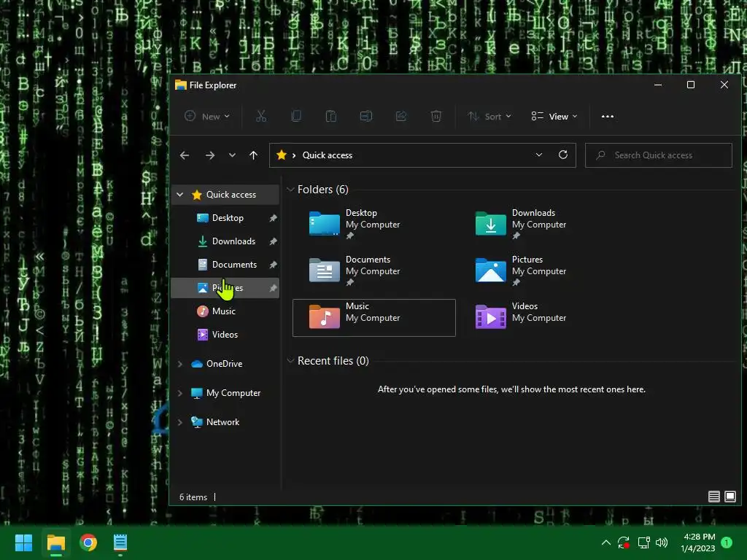This screenshot has height=560, width=747.
Task: Open the Sort dropdown menu
Action: [489, 116]
